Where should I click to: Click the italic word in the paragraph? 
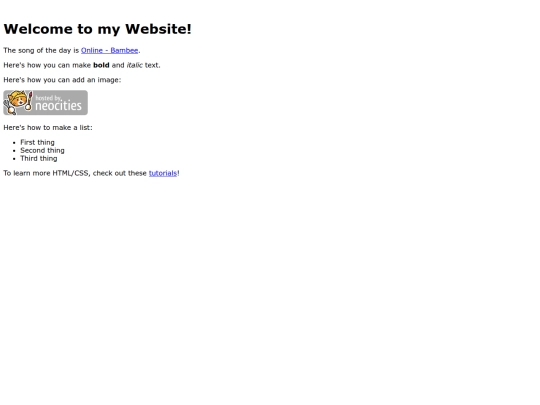[x=135, y=65]
